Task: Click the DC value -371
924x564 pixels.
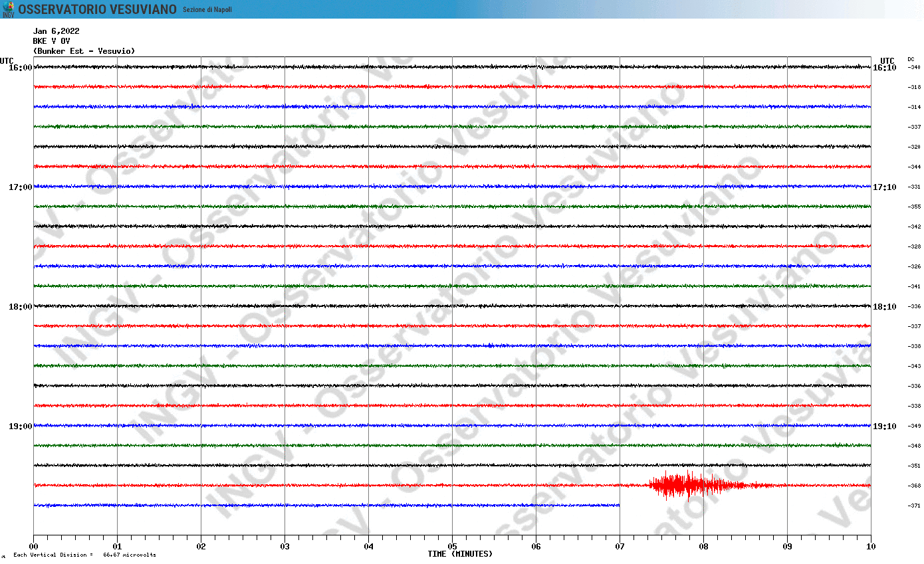Action: pyautogui.click(x=915, y=506)
